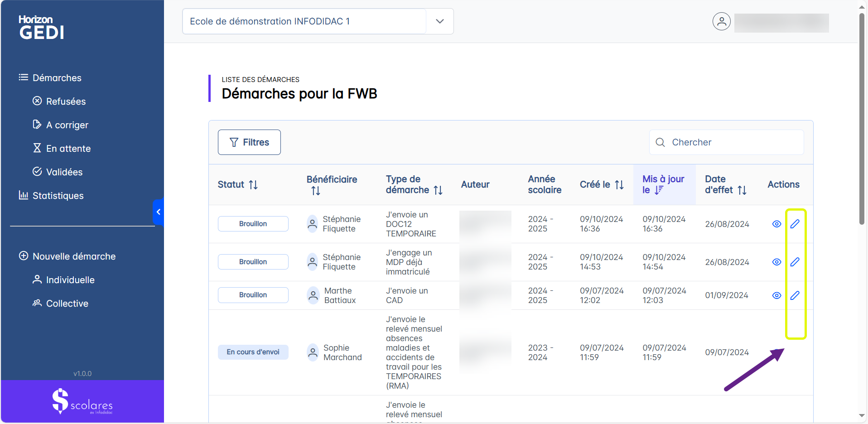
Task: Open the Filtres button
Action: coord(249,142)
